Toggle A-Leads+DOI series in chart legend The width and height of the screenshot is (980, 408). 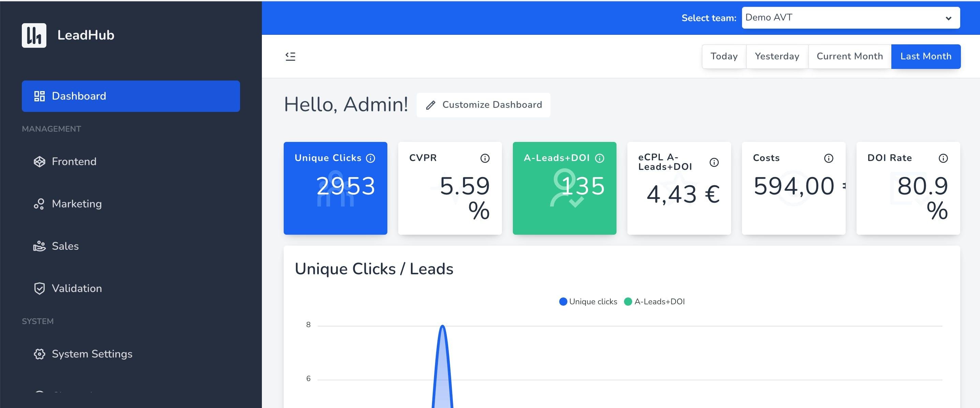654,302
